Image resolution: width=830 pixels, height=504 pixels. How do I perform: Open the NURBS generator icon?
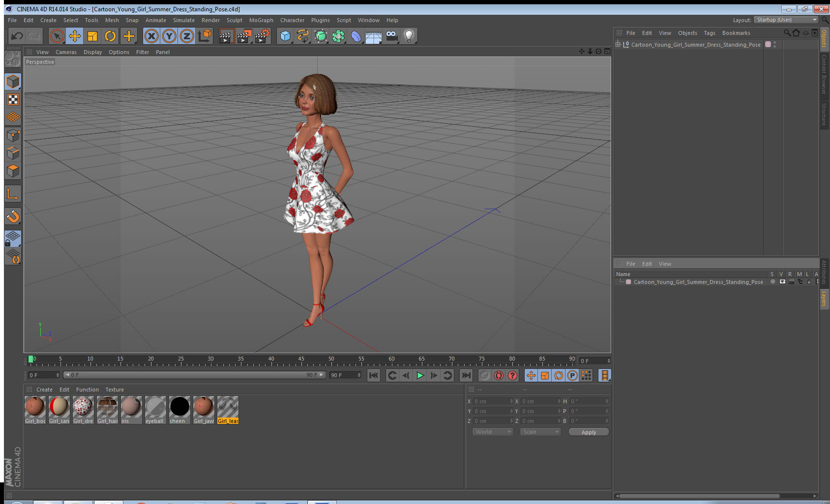321,36
